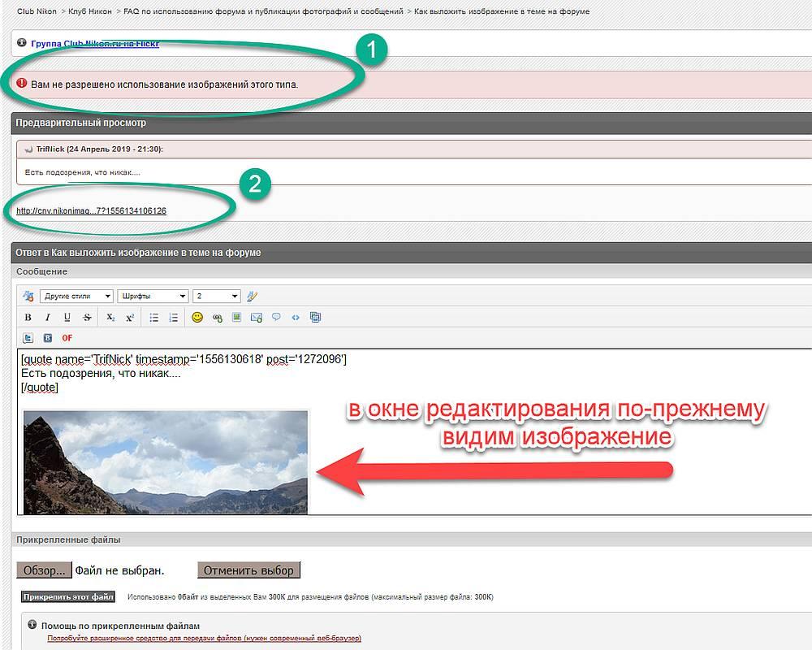Toggle bold formatting in editor toolbar
The height and width of the screenshot is (650, 812).
pos(28,317)
